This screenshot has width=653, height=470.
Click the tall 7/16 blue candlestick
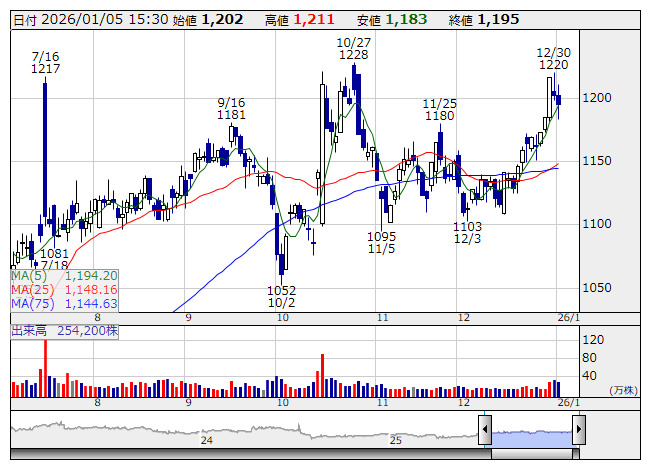[x=45, y=149]
